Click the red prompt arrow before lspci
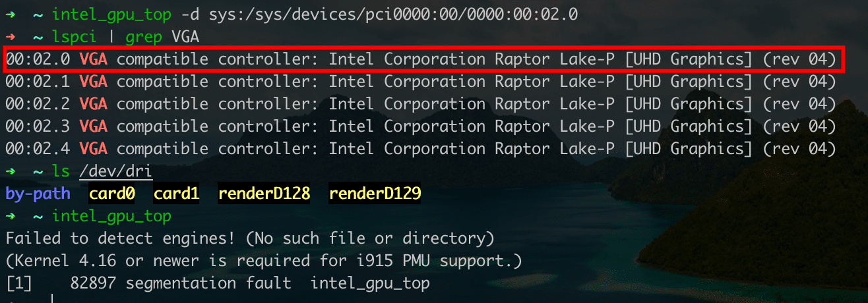The width and height of the screenshot is (868, 303). click(x=10, y=37)
